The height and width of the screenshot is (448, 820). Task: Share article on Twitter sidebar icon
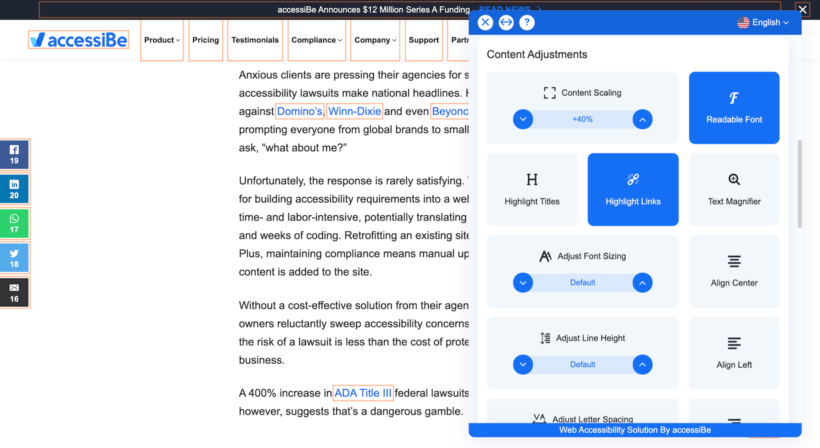[15, 258]
